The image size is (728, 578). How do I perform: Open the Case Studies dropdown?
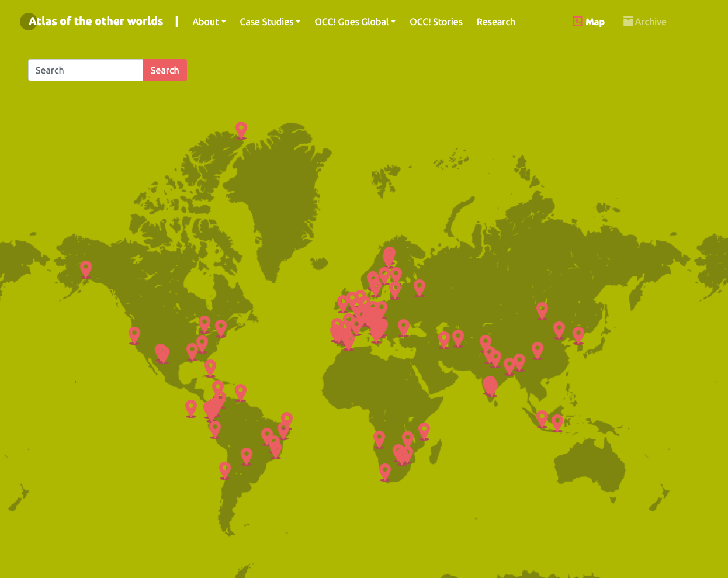pyautogui.click(x=269, y=22)
